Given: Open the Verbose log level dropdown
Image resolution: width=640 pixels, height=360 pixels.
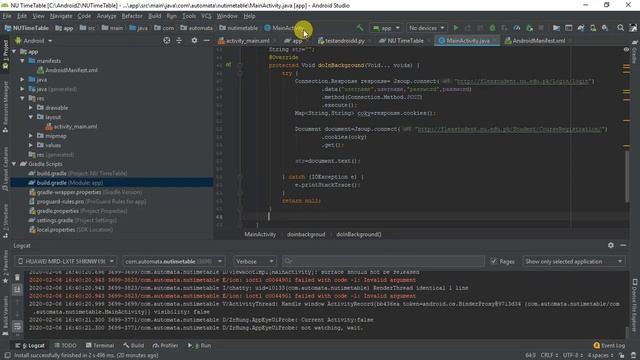Looking at the screenshot, I should tap(254, 261).
